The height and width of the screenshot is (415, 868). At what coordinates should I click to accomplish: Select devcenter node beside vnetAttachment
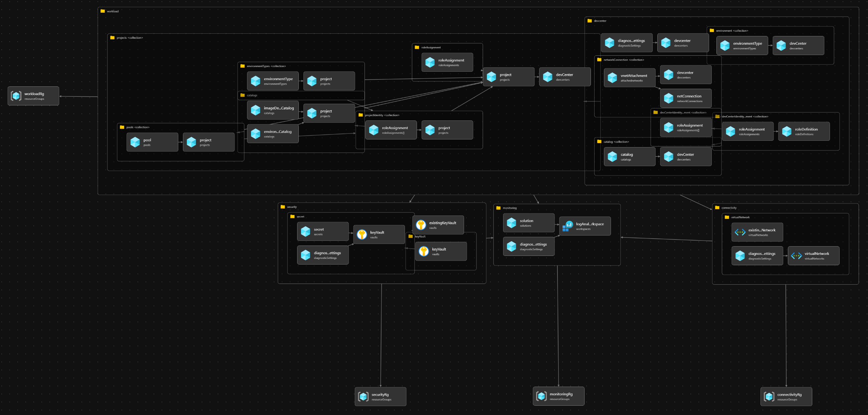686,75
